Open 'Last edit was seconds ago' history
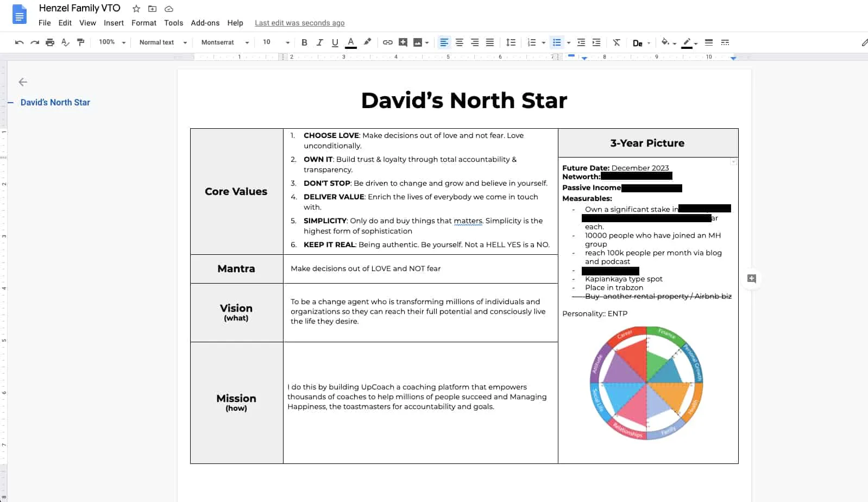Viewport: 868px width, 502px height. pyautogui.click(x=300, y=23)
